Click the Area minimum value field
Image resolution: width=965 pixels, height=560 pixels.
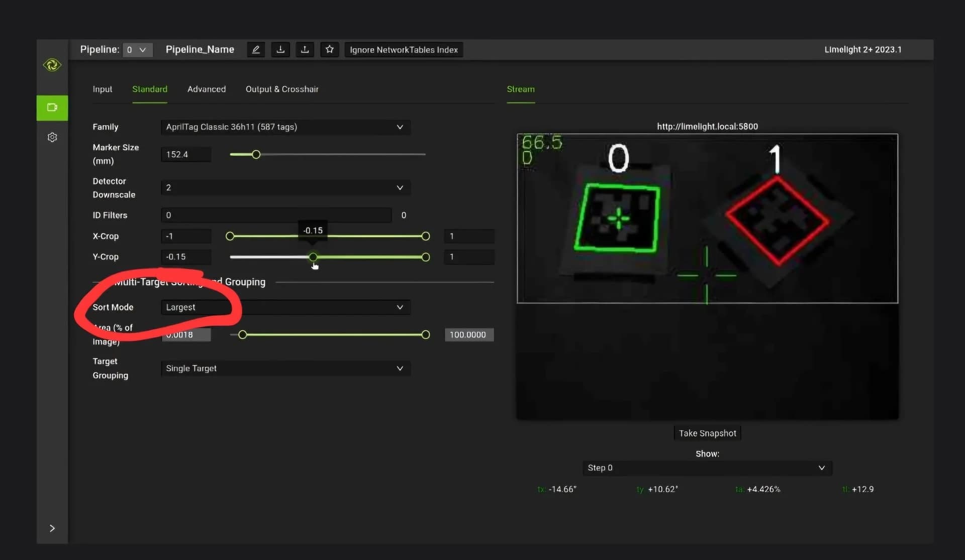pyautogui.click(x=186, y=334)
